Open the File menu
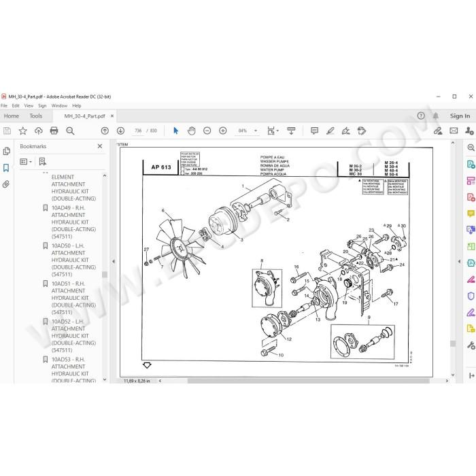This screenshot has width=476, height=476. (x=4, y=105)
